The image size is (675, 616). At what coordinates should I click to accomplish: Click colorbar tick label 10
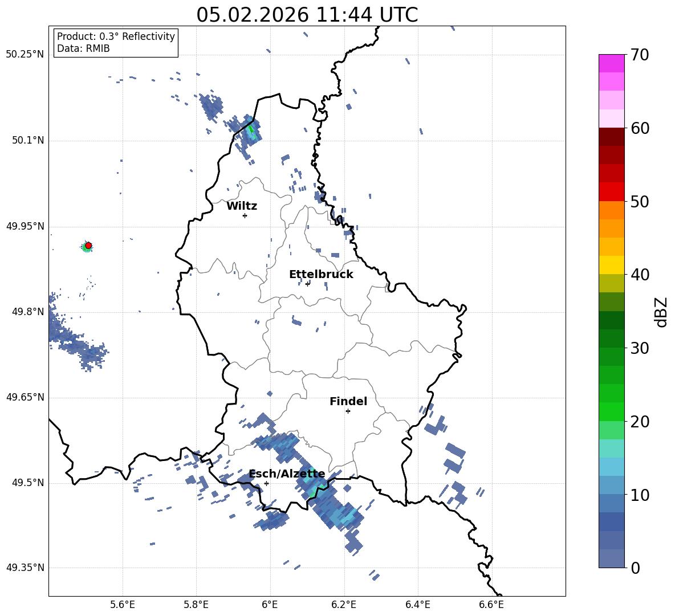[x=639, y=495]
